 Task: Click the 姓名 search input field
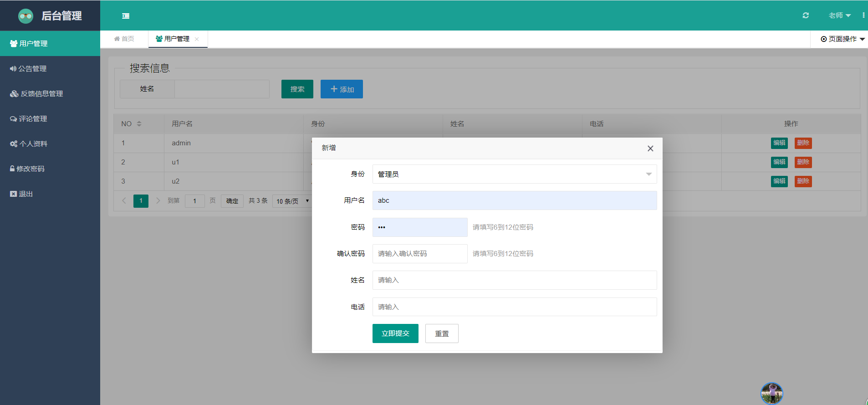(x=222, y=89)
